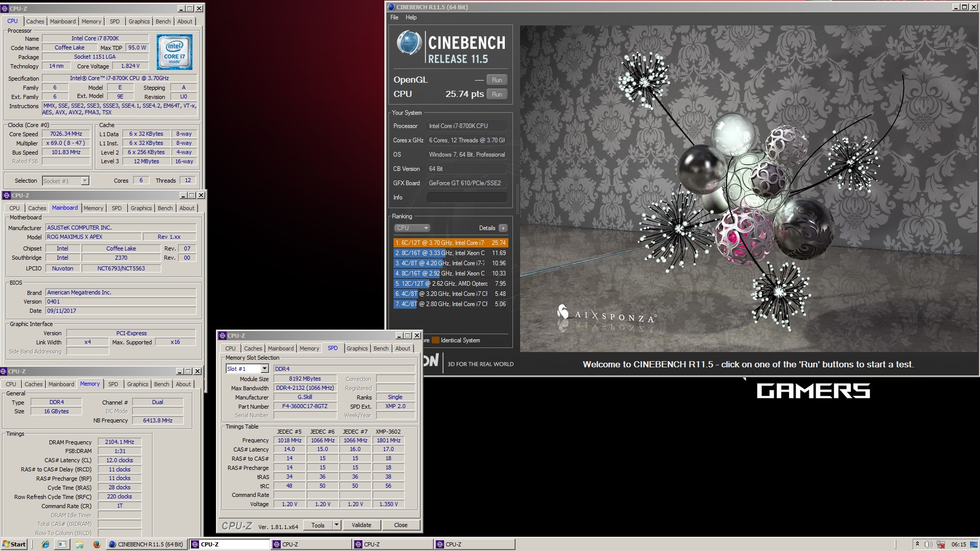
Task: Click the Core Voltage value 1.824 V
Action: click(x=130, y=66)
